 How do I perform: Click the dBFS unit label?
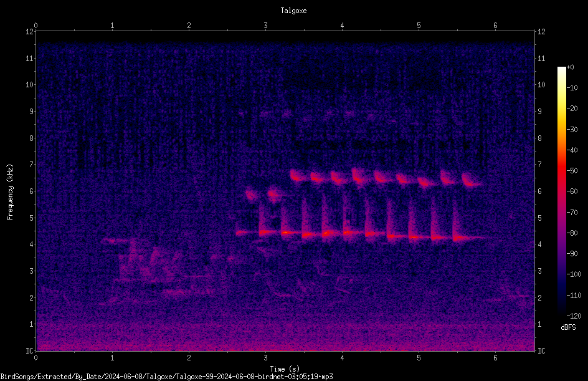pos(568,327)
